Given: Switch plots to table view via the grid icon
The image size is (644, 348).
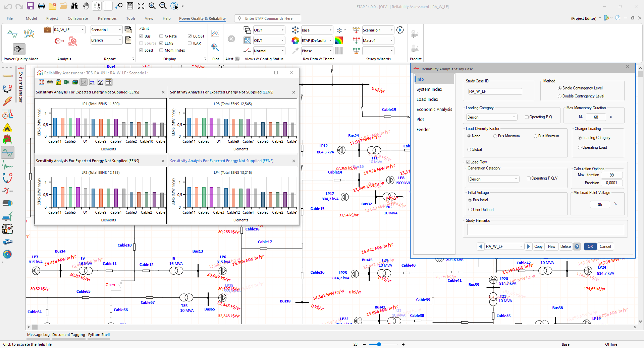Looking at the screenshot, I should pyautogui.click(x=108, y=82).
